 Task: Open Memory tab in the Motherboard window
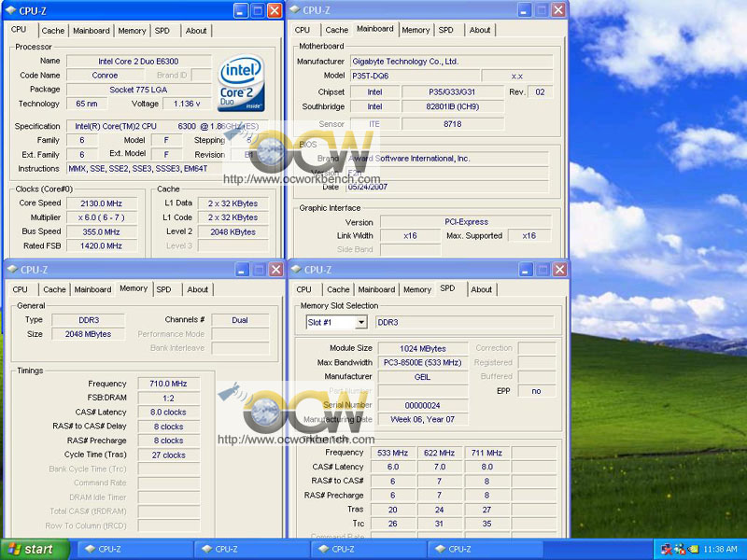416,30
